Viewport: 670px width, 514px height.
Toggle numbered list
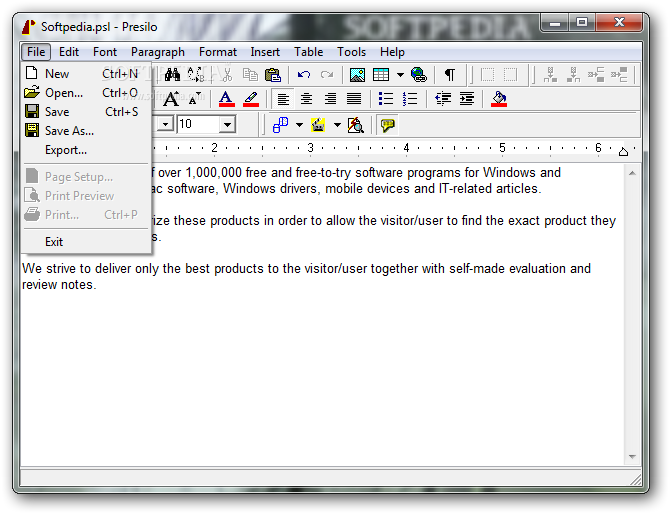click(x=410, y=99)
